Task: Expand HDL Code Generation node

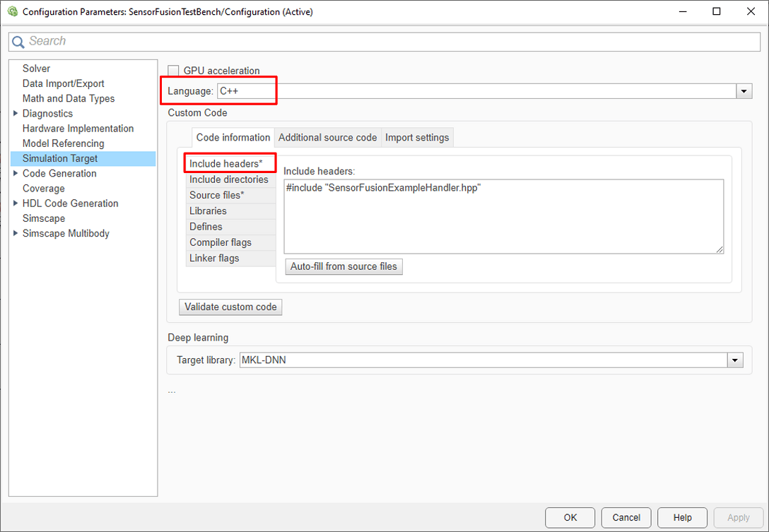Action: point(16,203)
